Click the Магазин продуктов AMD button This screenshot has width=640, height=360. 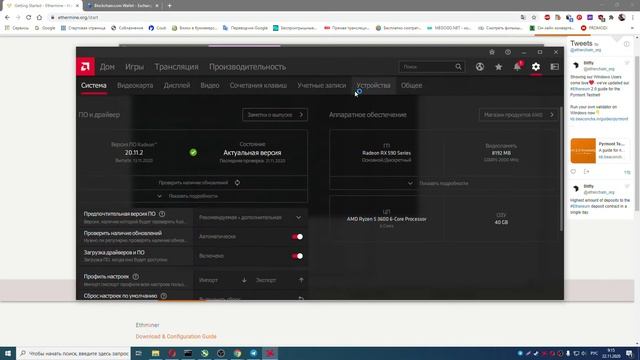click(518, 115)
